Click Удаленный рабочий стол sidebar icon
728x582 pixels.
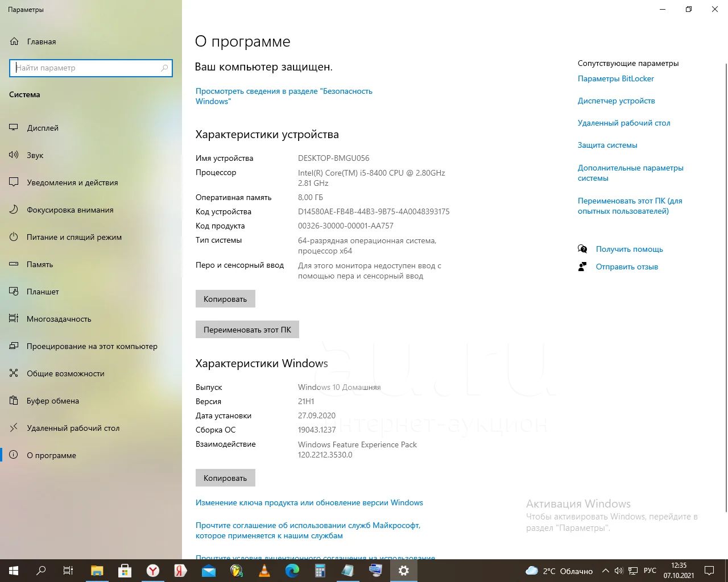[x=14, y=428]
